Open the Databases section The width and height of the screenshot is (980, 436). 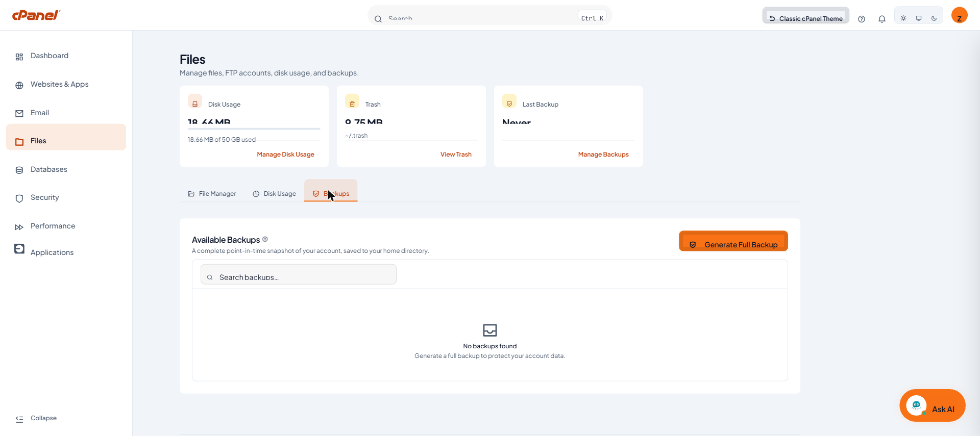coord(66,170)
